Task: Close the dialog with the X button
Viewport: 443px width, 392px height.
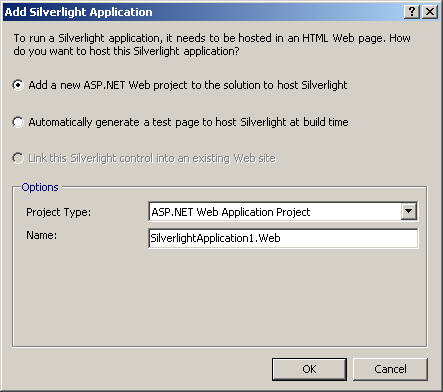Action: (430, 12)
